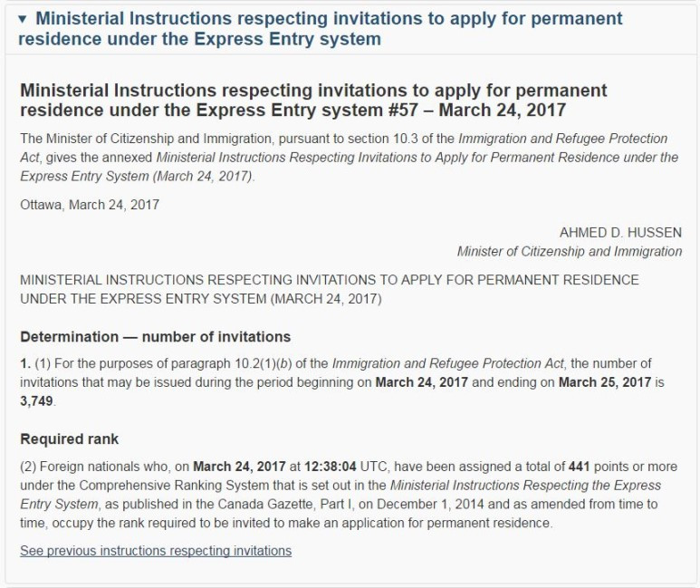The height and width of the screenshot is (588, 700).
Task: Click the bold 3,749 invitations number
Action: pos(36,400)
